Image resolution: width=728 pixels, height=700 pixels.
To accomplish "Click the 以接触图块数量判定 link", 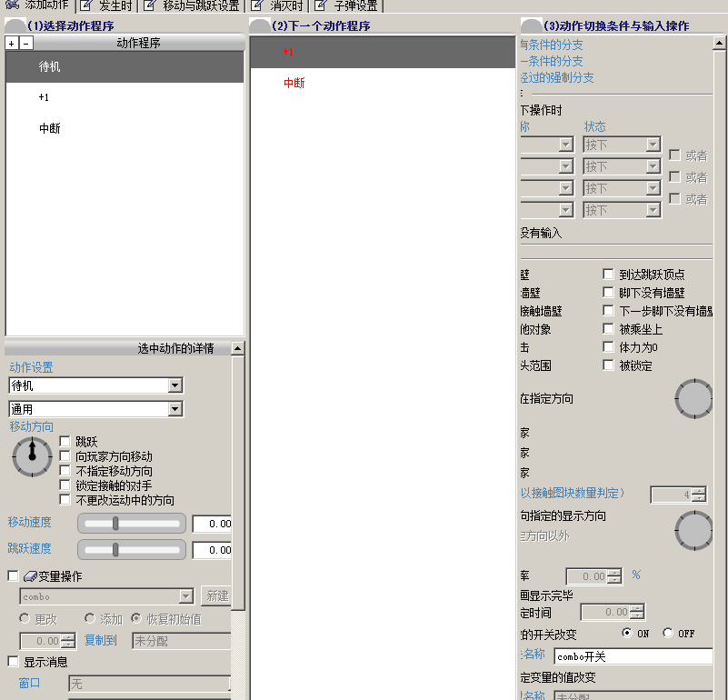I will [573, 493].
